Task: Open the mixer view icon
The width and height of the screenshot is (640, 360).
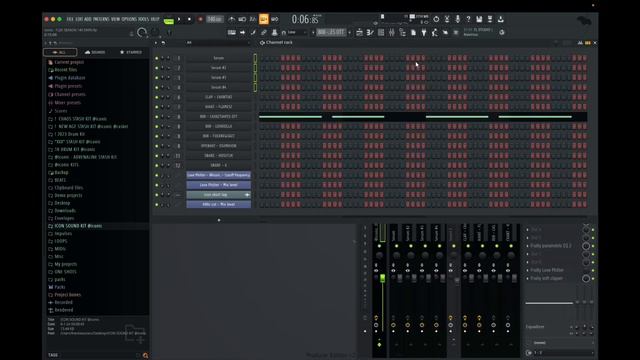Action: tap(391, 32)
